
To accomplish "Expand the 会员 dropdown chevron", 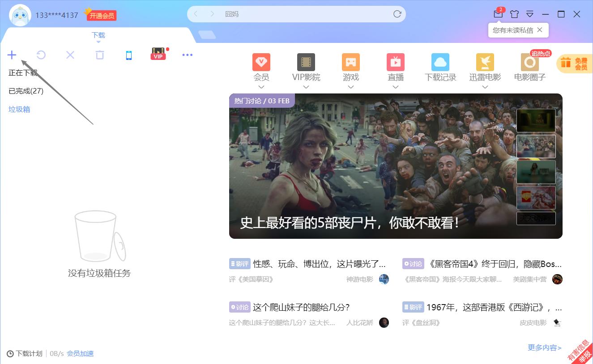I will click(261, 87).
